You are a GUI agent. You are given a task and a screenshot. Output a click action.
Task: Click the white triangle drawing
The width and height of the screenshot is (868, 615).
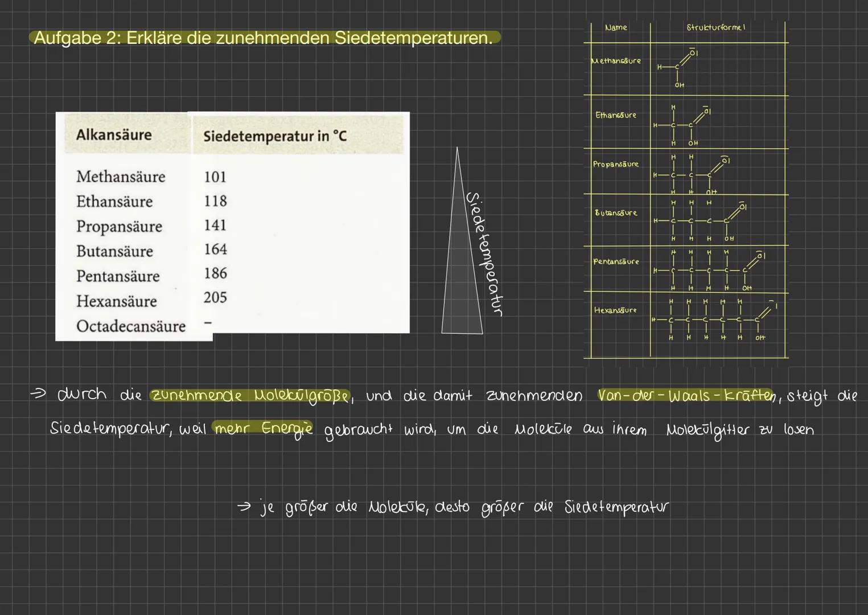click(x=460, y=268)
